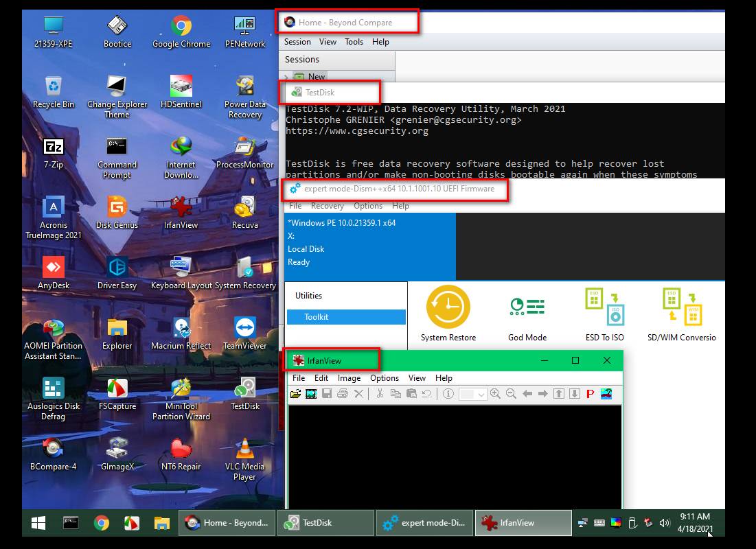Screen dimensions: 756x549
Task: Click the color display tray icon
Action: click(616, 523)
